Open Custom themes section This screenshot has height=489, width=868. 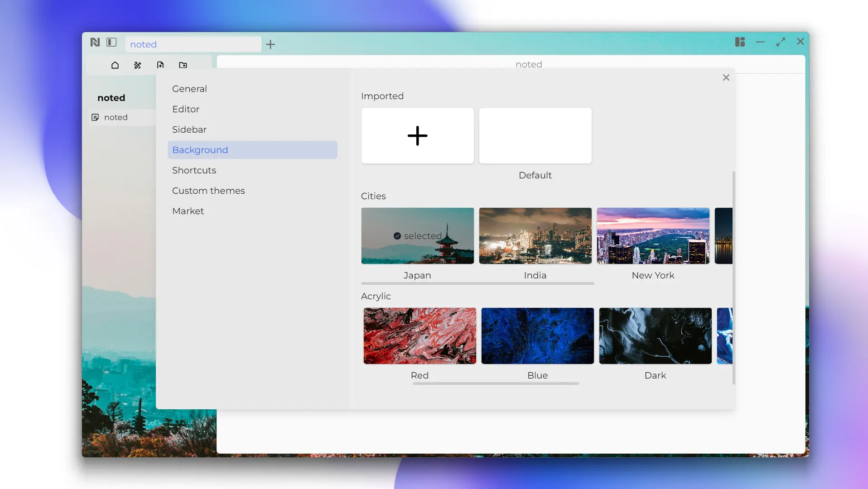(252, 191)
